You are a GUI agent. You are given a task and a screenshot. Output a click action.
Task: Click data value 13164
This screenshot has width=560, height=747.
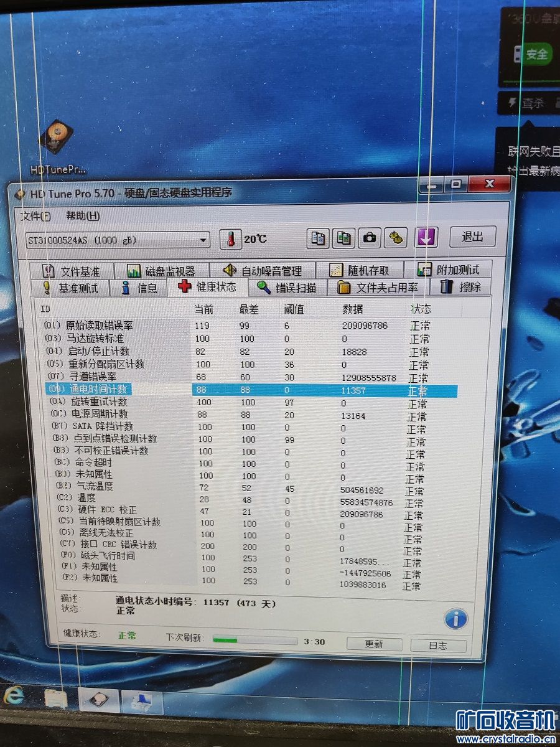tap(353, 415)
